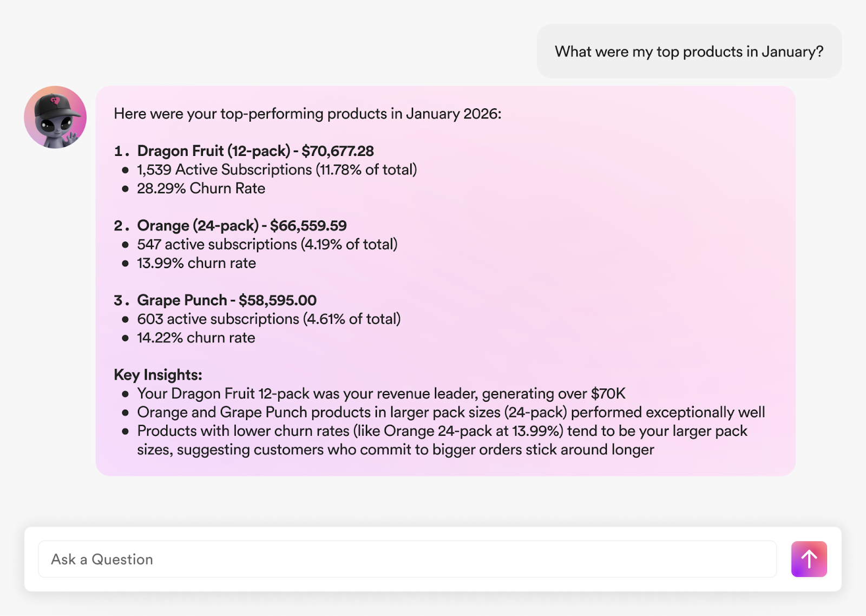This screenshot has width=866, height=616.
Task: Click the Key Insights heading
Action: pos(158,375)
